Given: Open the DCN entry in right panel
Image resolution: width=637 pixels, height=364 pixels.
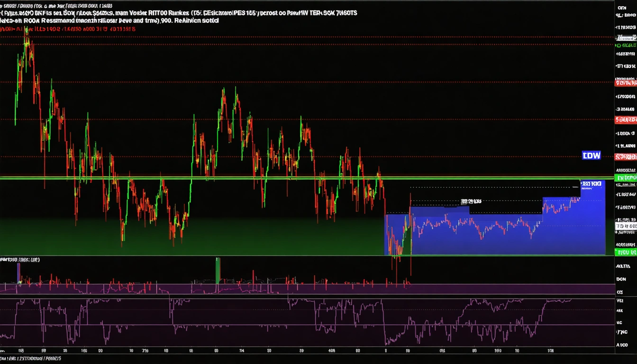Looking at the screenshot, I should pyautogui.click(x=620, y=280).
